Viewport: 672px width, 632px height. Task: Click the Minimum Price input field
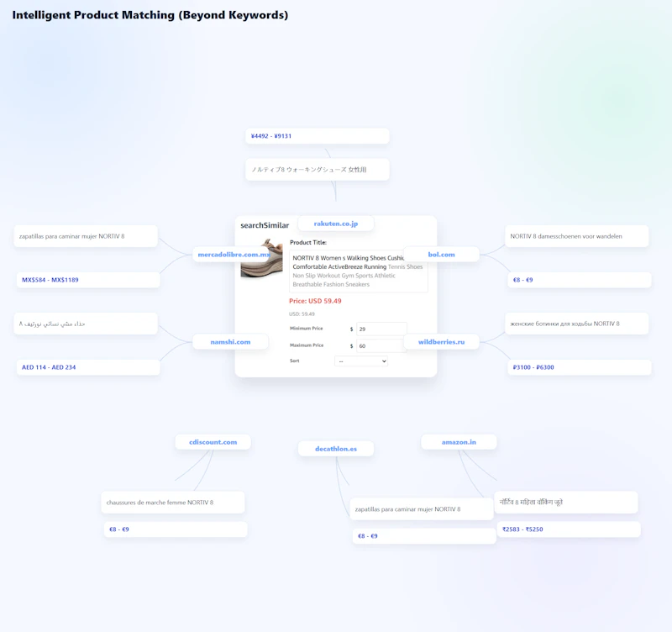(381, 329)
